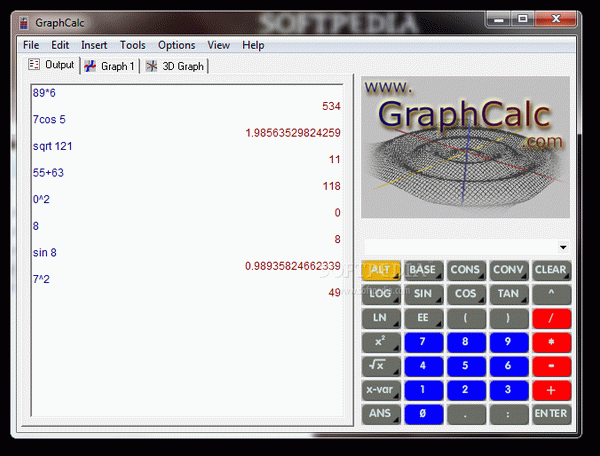
Task: Open the Tools menu
Action: (x=133, y=45)
